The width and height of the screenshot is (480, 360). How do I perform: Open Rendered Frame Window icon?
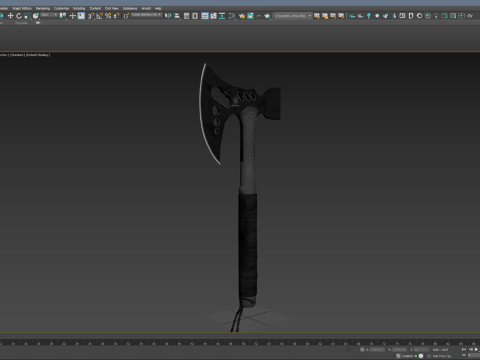(x=250, y=16)
